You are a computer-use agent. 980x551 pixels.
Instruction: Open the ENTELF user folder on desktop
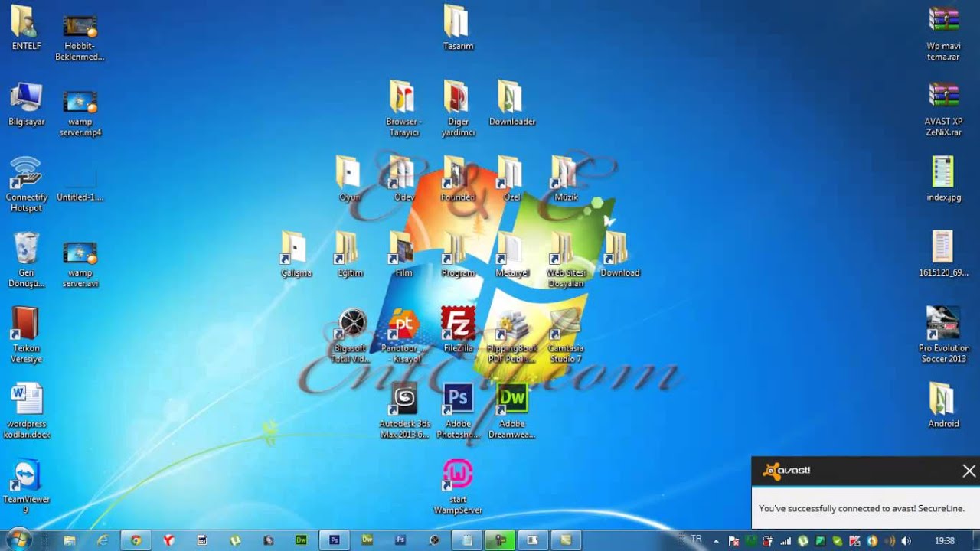[26, 28]
